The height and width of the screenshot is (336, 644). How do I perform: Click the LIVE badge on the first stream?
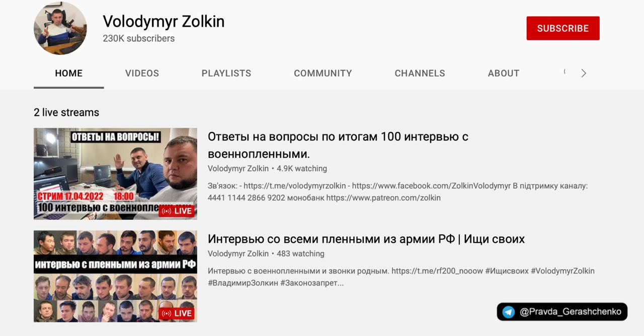pos(177,211)
